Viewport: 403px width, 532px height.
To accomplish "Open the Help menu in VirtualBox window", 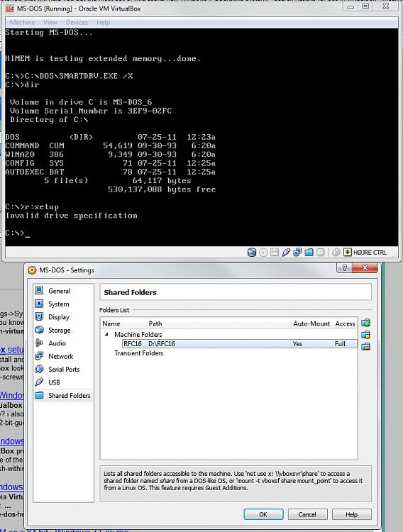I will coord(103,23).
